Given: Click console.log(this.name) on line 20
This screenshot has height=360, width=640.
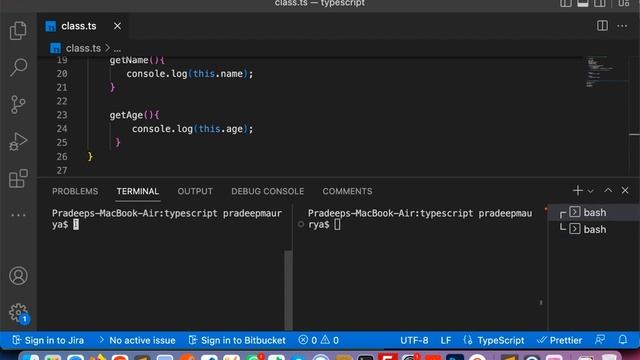Looking at the screenshot, I should (x=189, y=74).
